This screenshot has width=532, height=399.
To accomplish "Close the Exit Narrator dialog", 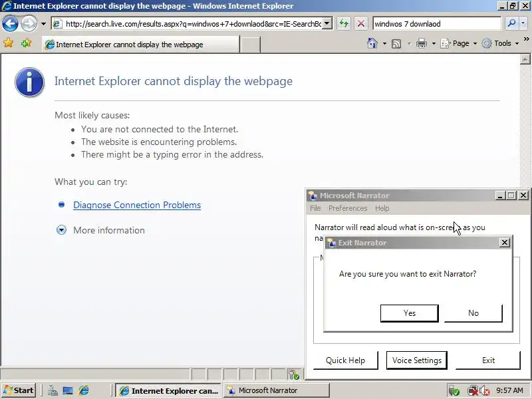I will click(505, 243).
